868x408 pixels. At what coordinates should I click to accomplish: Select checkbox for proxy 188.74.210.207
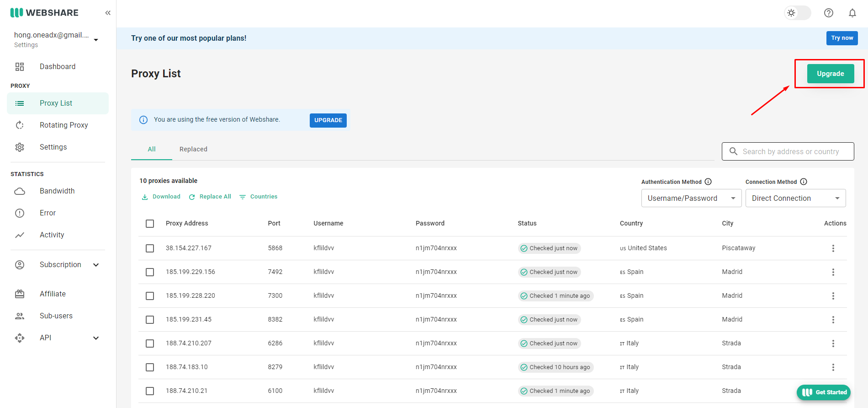pos(150,344)
